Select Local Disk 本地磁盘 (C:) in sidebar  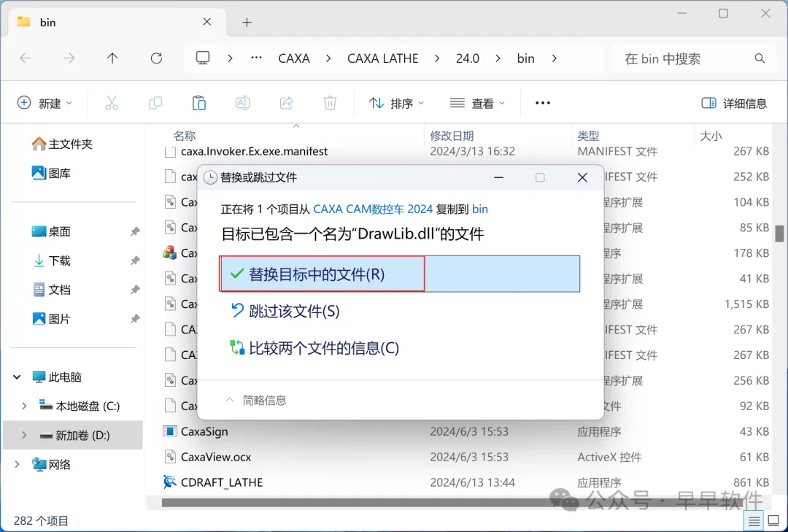(80, 406)
